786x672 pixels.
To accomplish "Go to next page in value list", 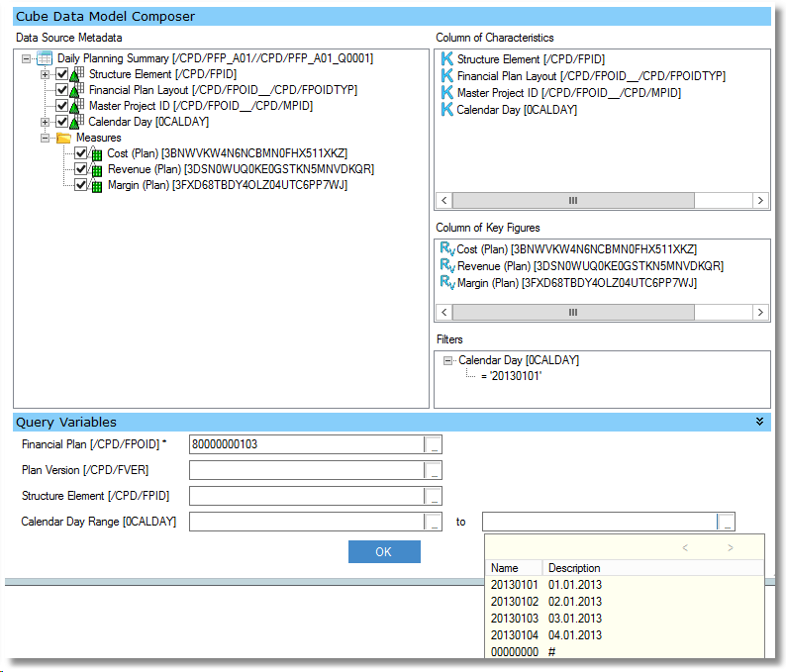I will (x=731, y=547).
